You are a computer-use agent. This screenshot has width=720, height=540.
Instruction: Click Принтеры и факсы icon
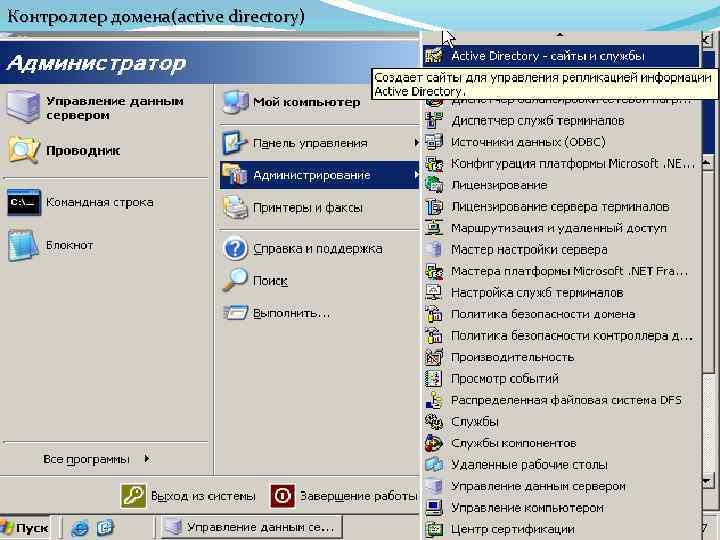[x=236, y=208]
